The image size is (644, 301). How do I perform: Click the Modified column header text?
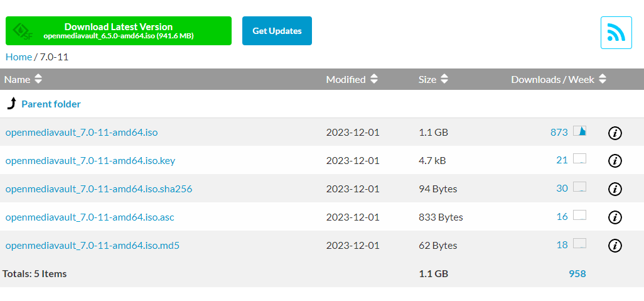346,79
